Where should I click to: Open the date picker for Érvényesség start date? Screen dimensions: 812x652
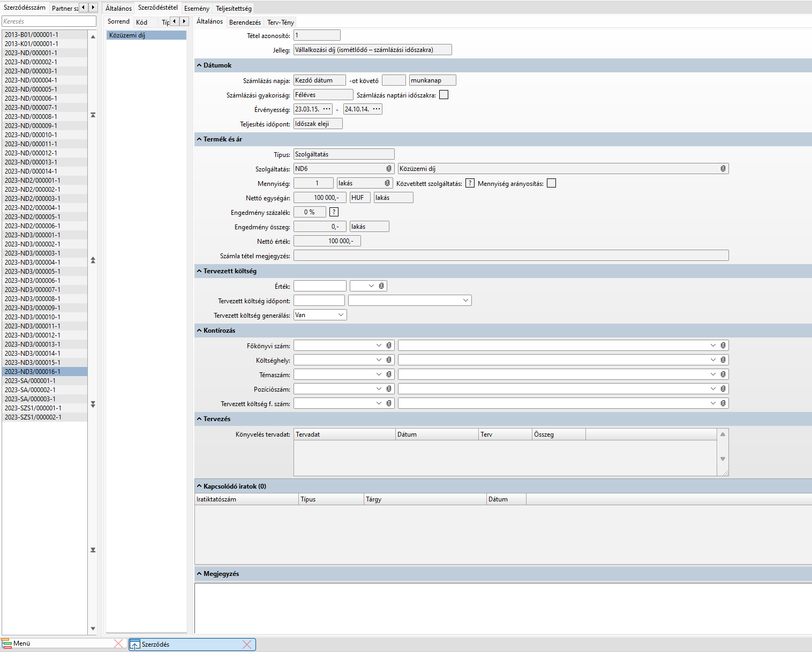pyautogui.click(x=326, y=109)
